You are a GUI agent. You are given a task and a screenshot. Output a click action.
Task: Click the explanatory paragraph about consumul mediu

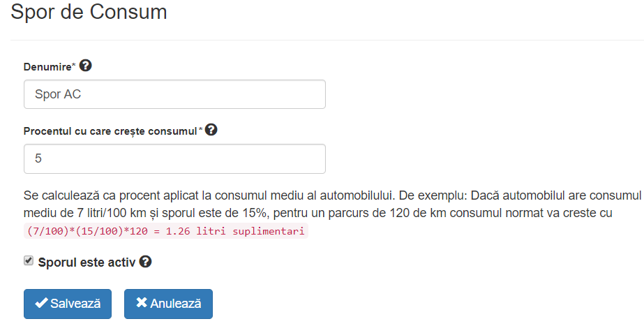click(x=332, y=204)
